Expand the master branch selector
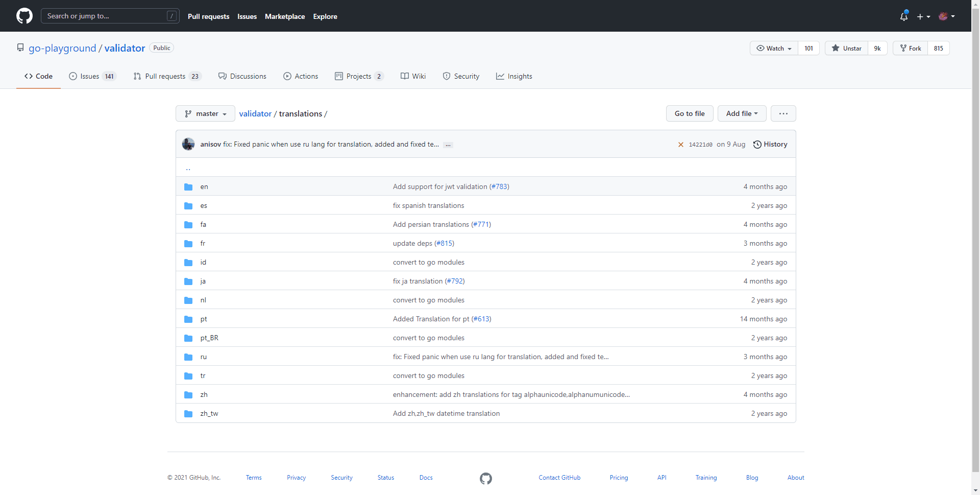 pos(205,113)
